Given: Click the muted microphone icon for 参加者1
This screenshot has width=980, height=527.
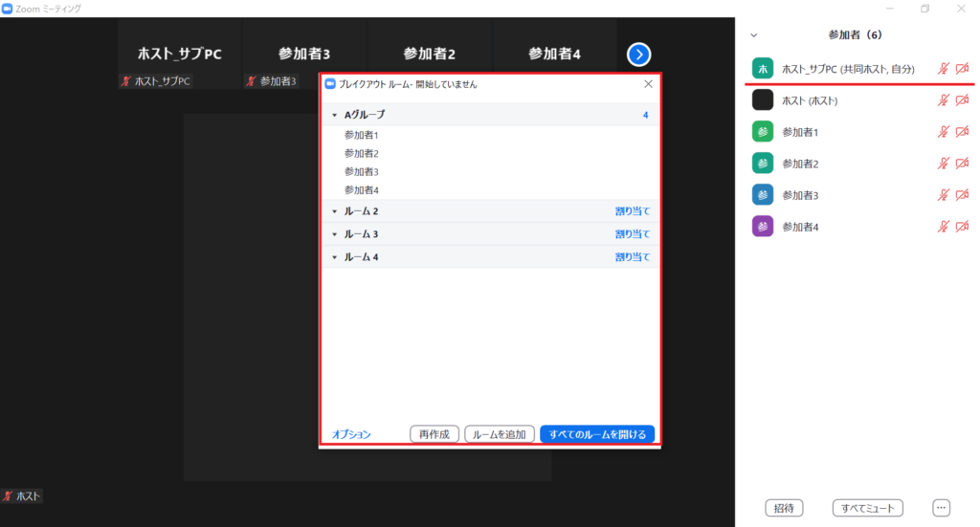Looking at the screenshot, I should point(944,132).
